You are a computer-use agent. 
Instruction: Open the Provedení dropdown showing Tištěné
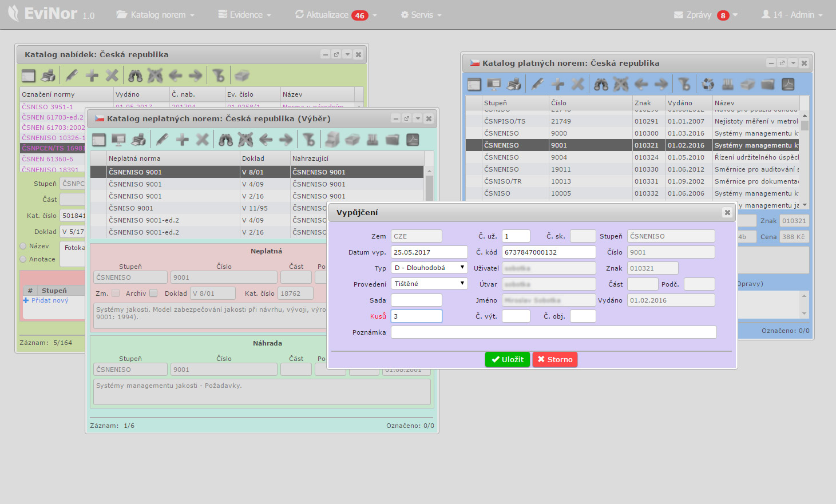coord(429,284)
